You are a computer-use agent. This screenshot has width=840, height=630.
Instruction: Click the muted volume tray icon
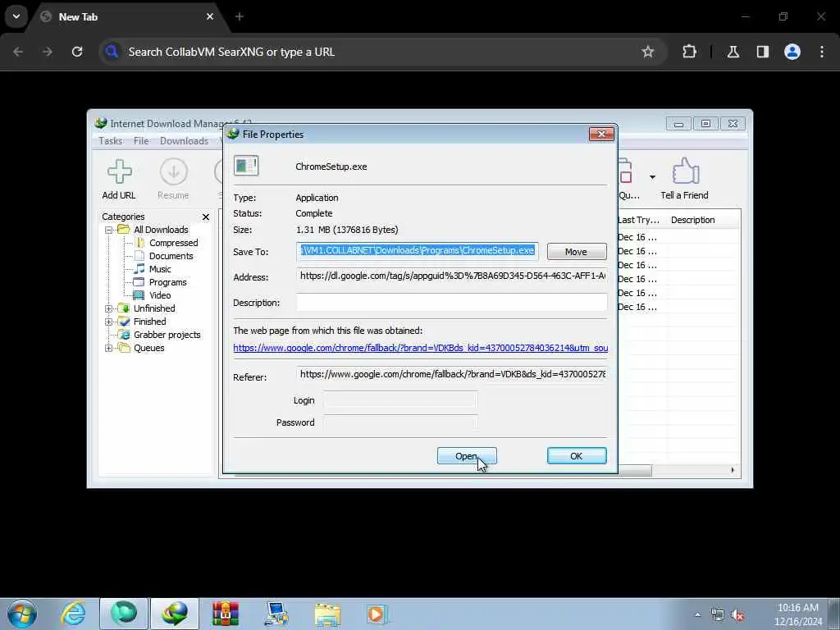pos(738,615)
